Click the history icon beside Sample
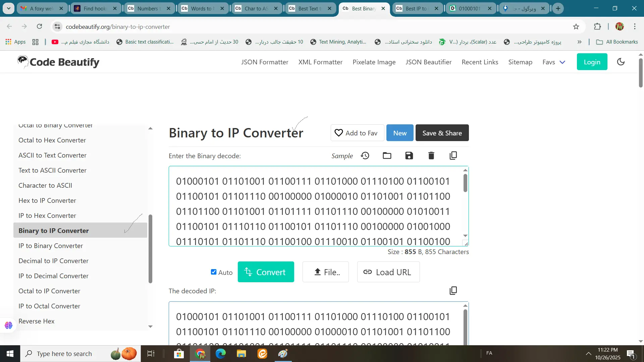 point(365,156)
